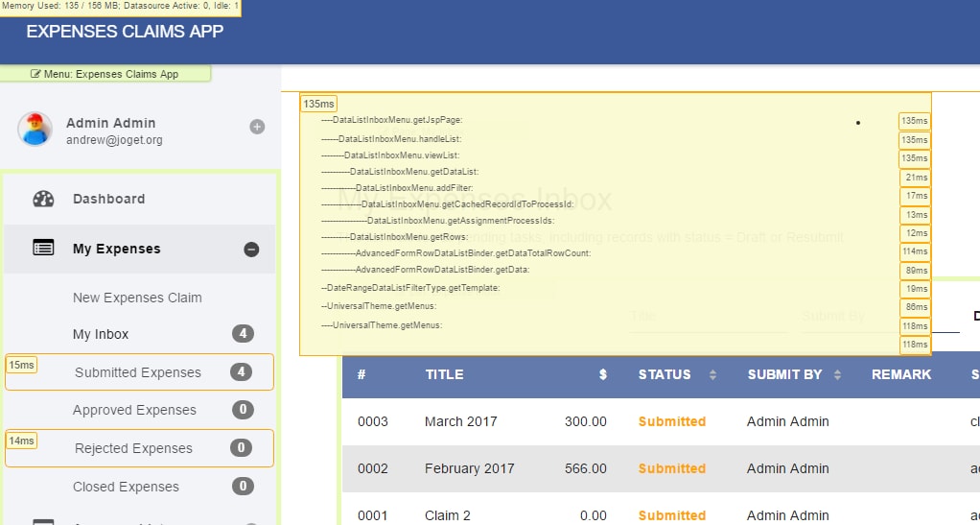The height and width of the screenshot is (525, 980).
Task: Click the 300.00 amount cell
Action: click(586, 421)
